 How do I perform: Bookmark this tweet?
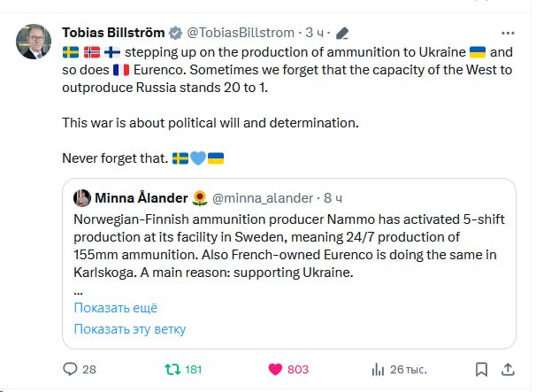point(480,369)
